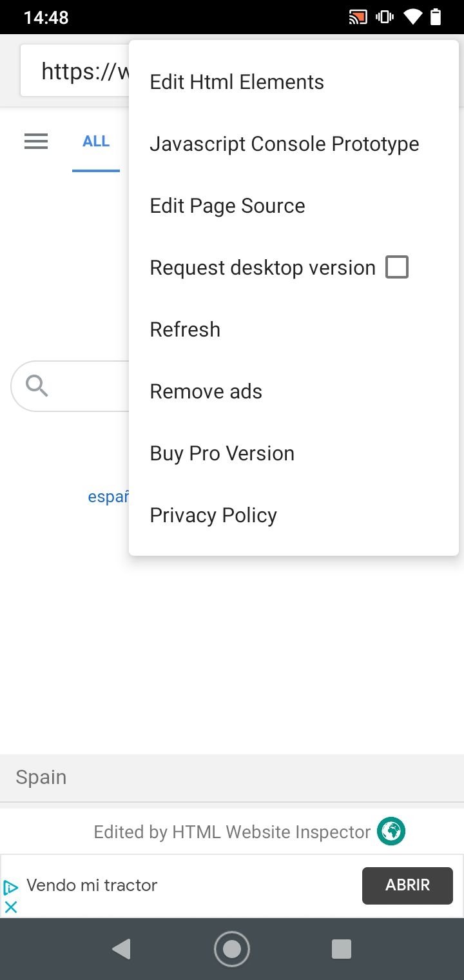Viewport: 464px width, 980px height.
Task: Select Buy Pro Version
Action: coord(294,453)
